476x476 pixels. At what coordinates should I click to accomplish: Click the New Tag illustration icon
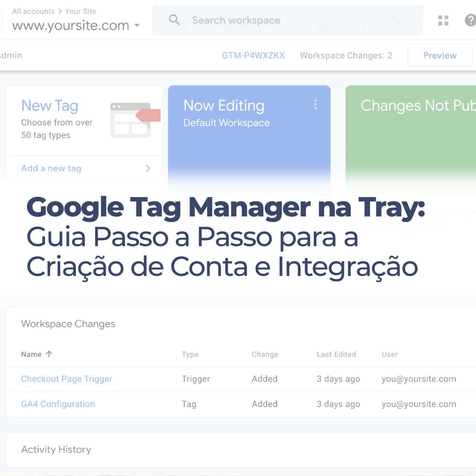(135, 120)
